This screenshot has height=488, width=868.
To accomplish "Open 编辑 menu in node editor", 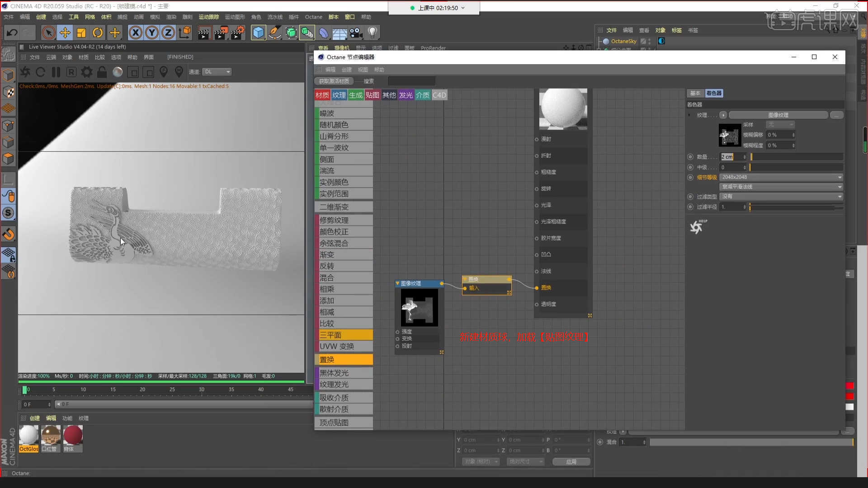I will pos(330,70).
